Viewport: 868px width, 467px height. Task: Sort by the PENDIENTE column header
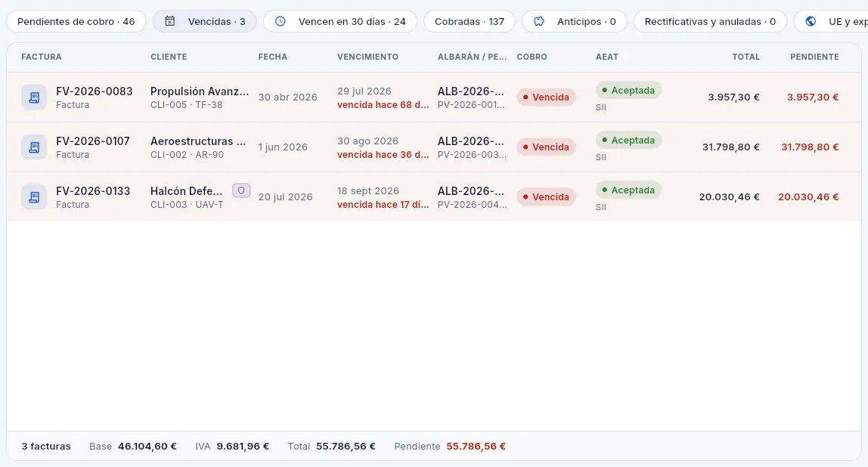click(814, 57)
